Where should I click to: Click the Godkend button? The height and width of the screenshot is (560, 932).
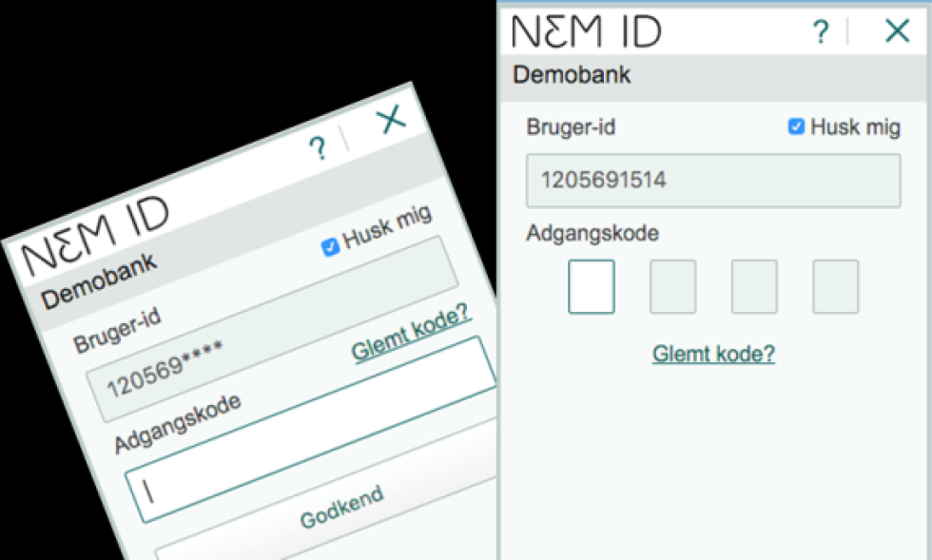341,506
